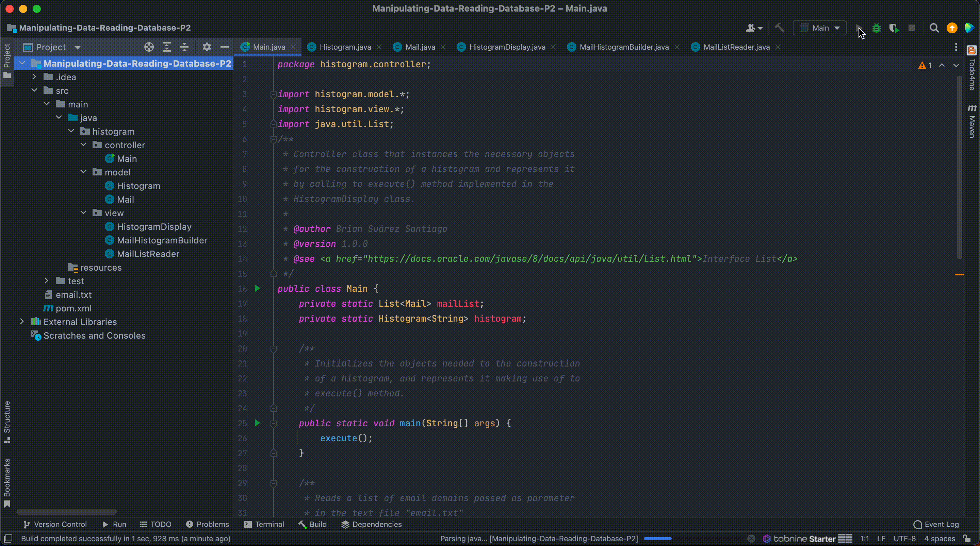Screen dimensions: 980x546
Task: Expand the histogram controller folder
Action: point(83,144)
